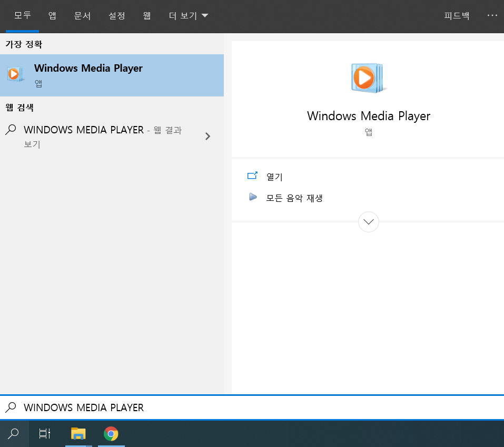Screen dimensions: 504x447
Task: Expand the web result chevron arrow
Action: pyautogui.click(x=207, y=137)
